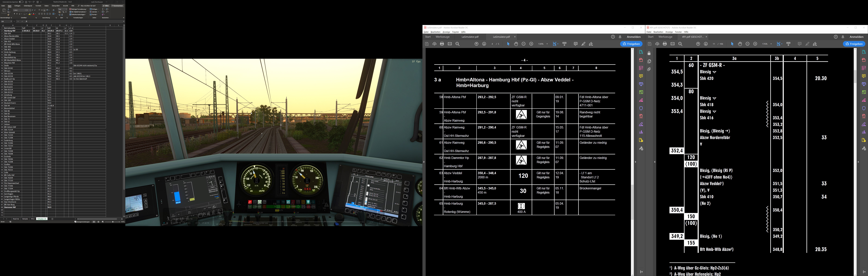This screenshot has height=276, width=868.
Task: Toggle italic formatting in Excel ribbon
Action: click(x=17, y=14)
